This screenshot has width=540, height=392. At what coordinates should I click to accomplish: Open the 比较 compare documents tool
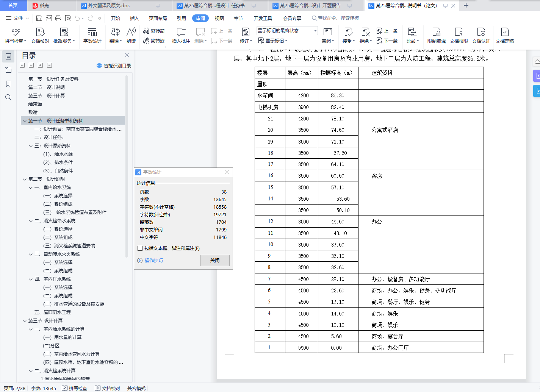click(x=412, y=36)
